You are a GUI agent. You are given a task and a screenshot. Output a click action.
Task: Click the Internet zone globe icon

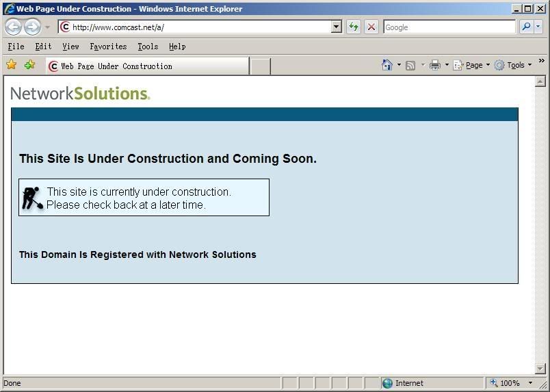(387, 383)
